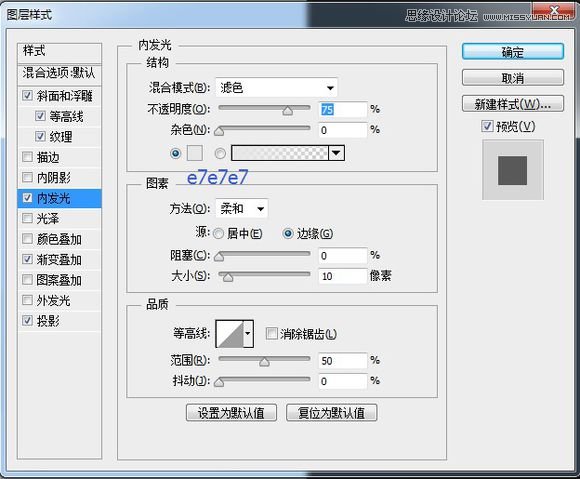This screenshot has width=580, height=479.
Task: Click the 大小 value field showing 10
Action: 343,276
